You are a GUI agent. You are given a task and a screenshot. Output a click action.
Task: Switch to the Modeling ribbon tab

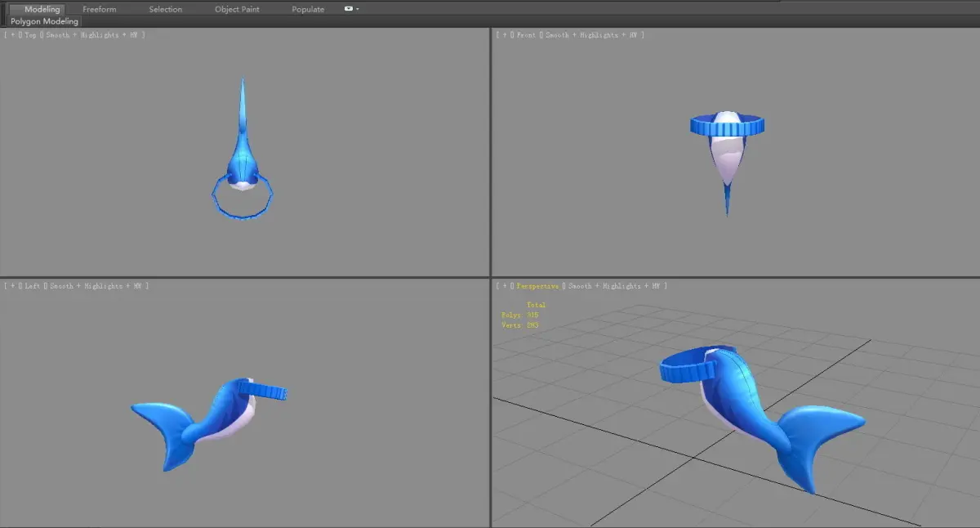click(42, 9)
